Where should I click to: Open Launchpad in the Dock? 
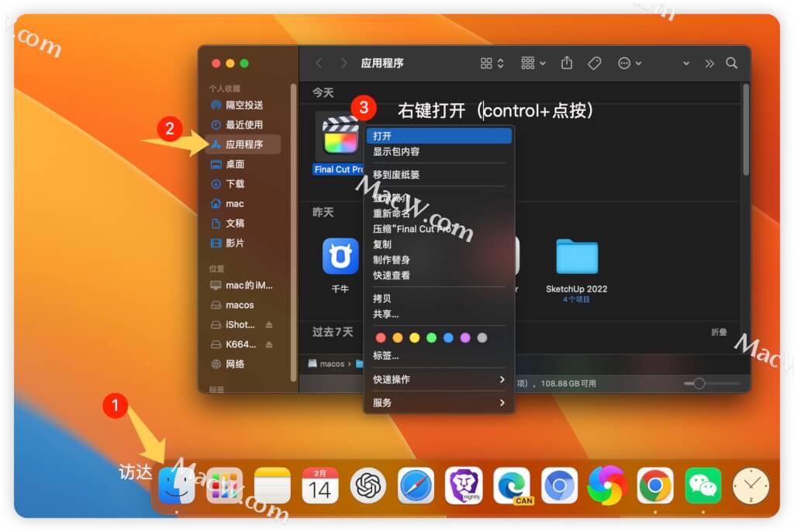click(x=224, y=485)
